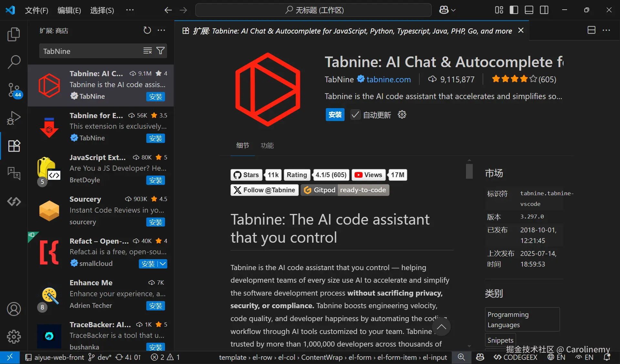Synchronize changes in status bar

tap(128, 357)
